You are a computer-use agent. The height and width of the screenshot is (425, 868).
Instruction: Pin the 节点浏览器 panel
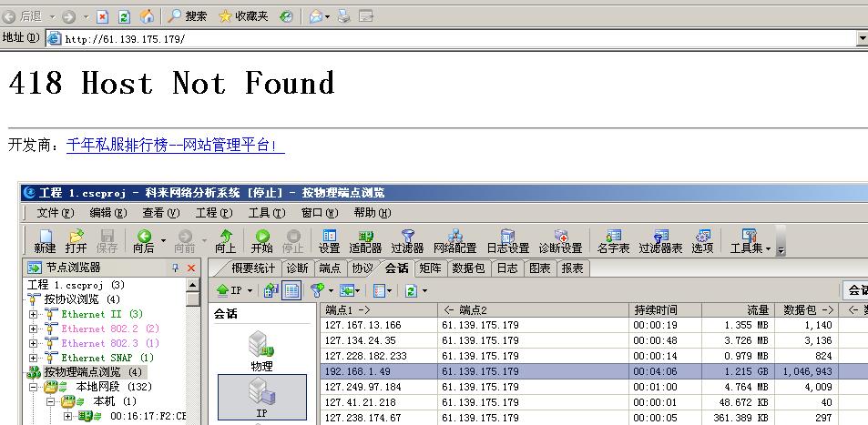click(176, 268)
